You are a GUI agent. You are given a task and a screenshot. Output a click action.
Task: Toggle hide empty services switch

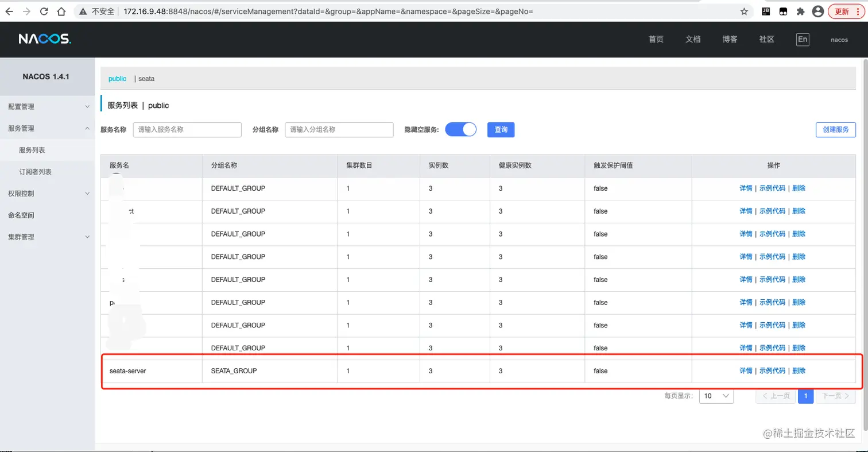click(x=460, y=129)
